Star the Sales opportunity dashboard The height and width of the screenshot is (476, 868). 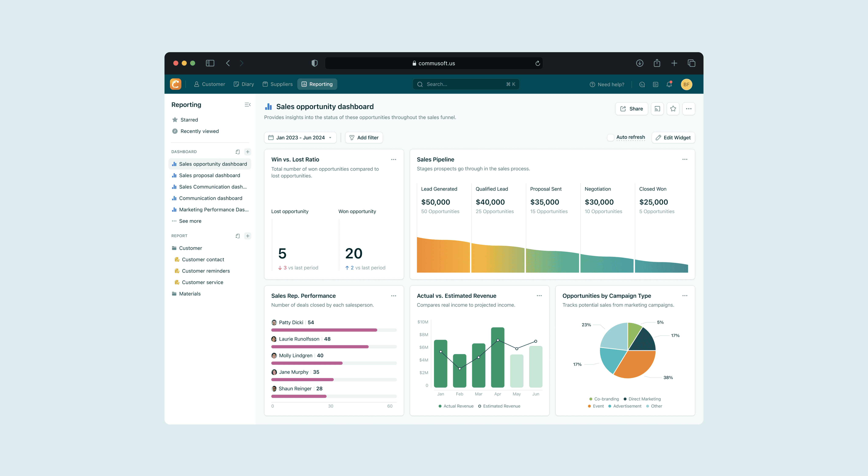pyautogui.click(x=673, y=108)
